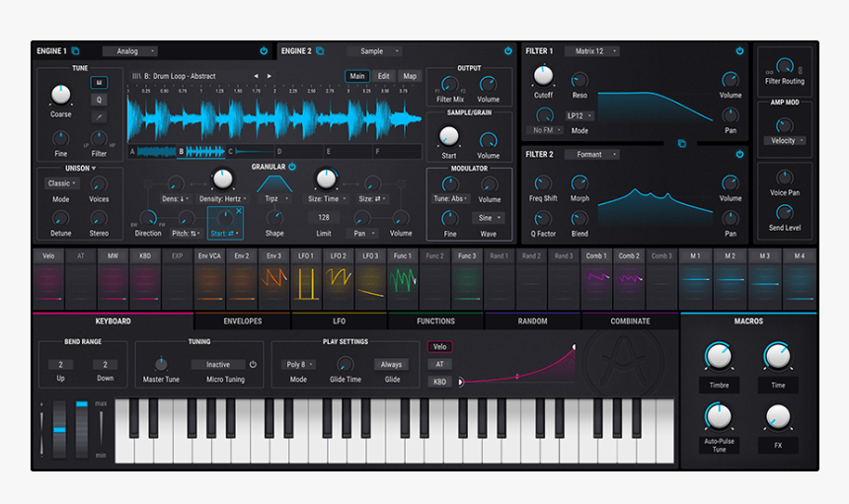
Task: Open the No FM dropdown
Action: tap(545, 130)
